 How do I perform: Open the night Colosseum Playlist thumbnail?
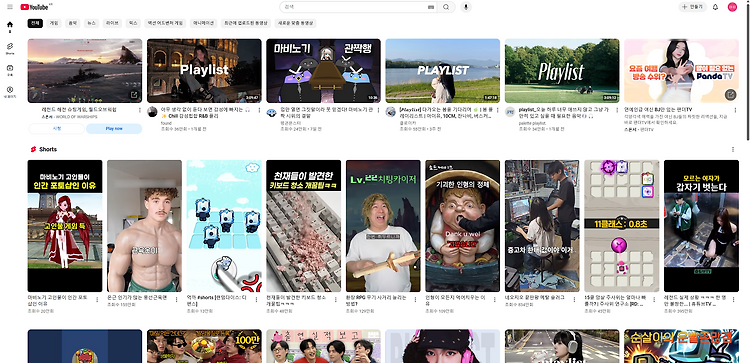[x=204, y=71]
